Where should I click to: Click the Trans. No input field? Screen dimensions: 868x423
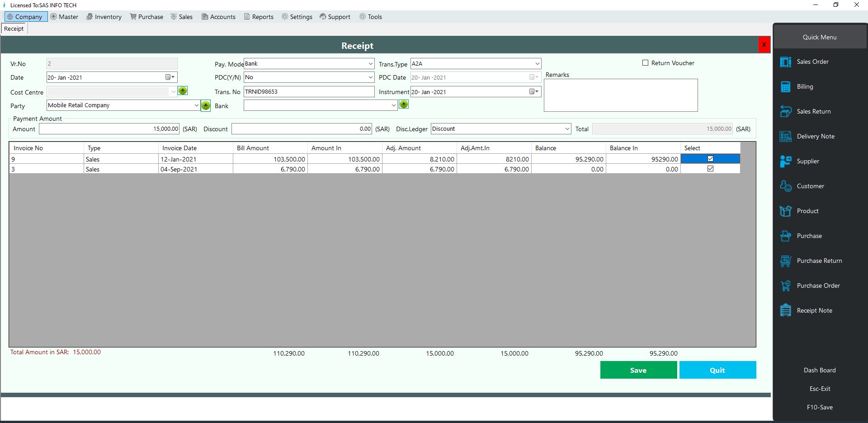[309, 92]
